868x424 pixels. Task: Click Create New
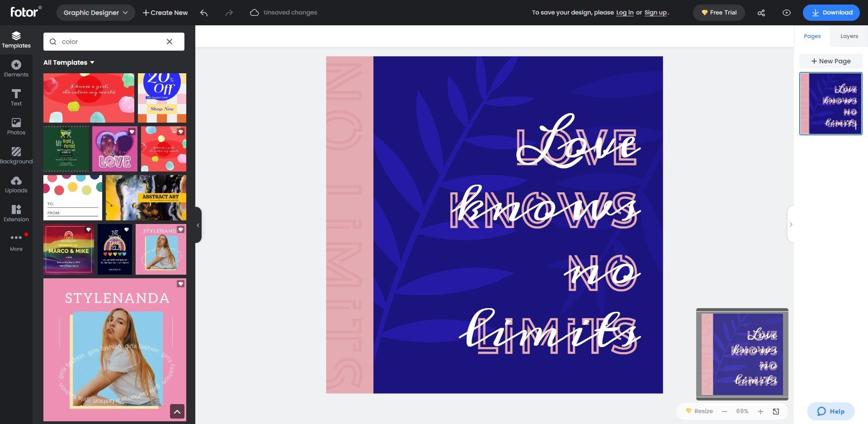click(x=165, y=13)
